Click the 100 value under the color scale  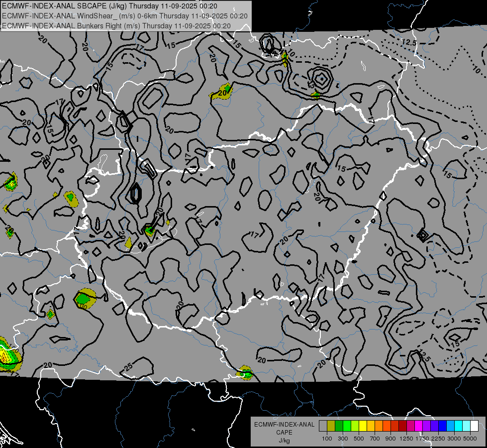coord(327,439)
